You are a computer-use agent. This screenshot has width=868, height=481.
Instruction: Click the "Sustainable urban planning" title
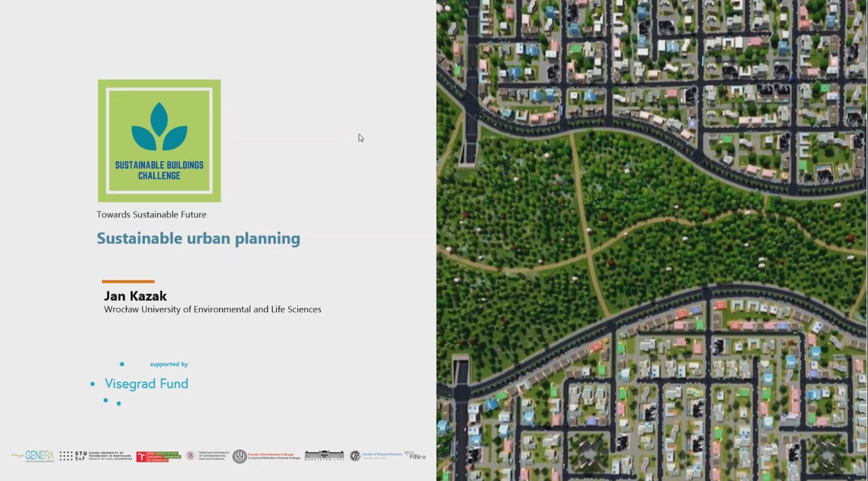click(198, 238)
